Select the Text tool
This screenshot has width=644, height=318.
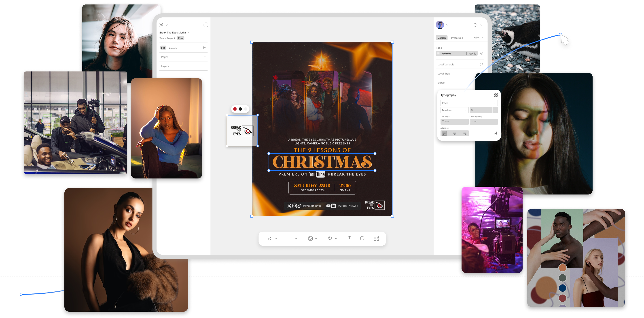tap(349, 238)
